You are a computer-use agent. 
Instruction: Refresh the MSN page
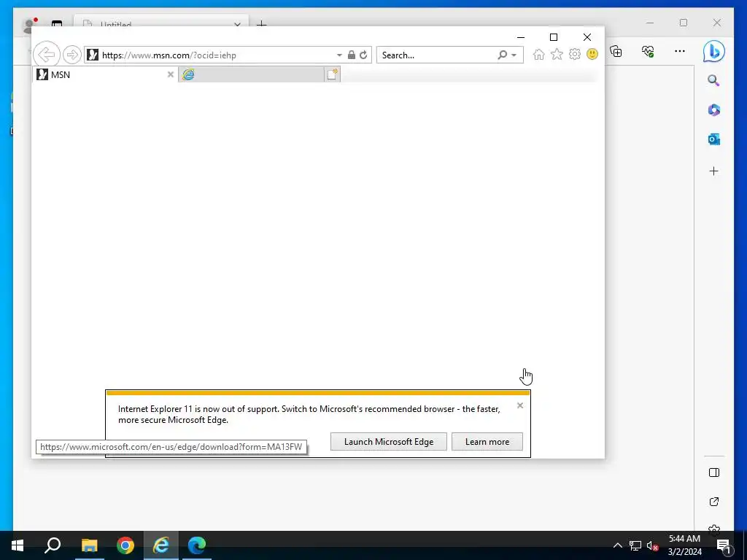[363, 55]
